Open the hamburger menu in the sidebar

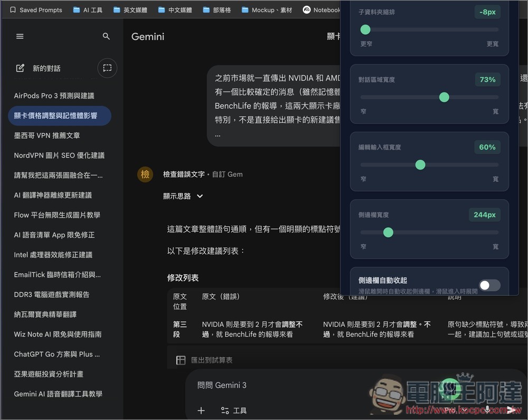coord(20,36)
